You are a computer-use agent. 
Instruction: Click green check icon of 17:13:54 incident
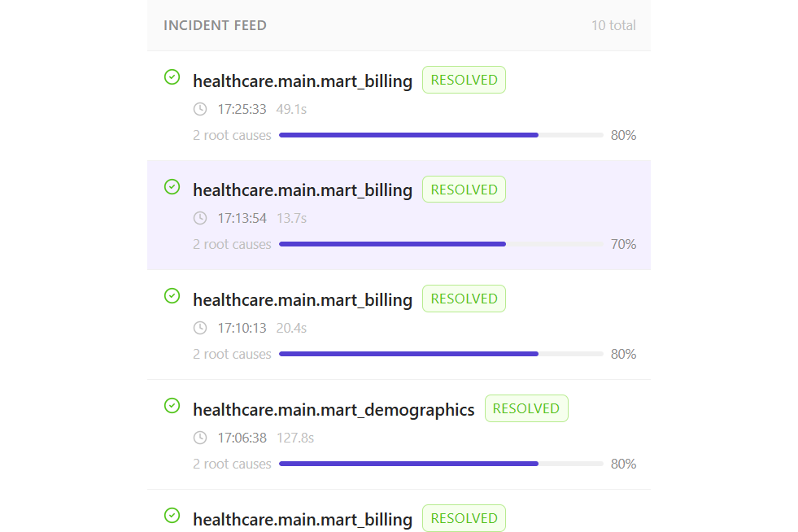172,187
